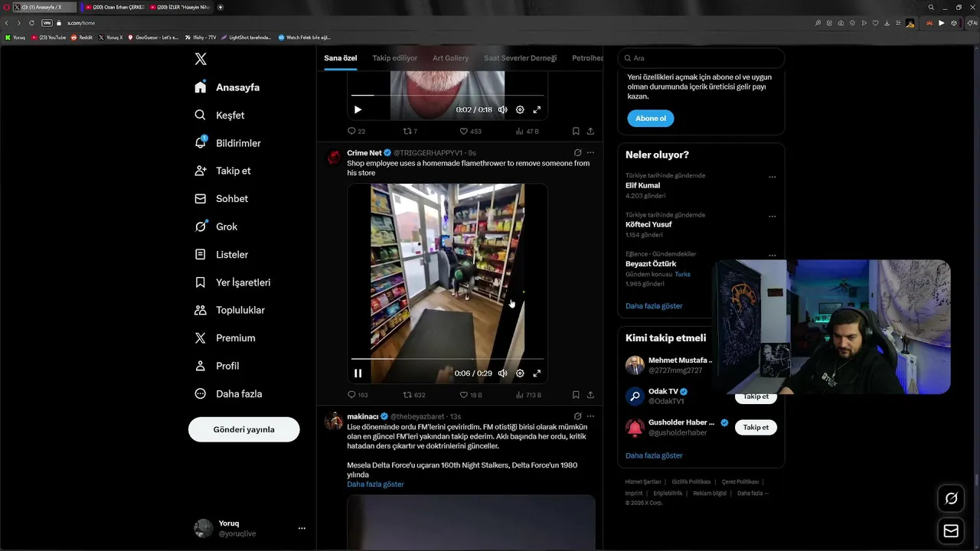Image resolution: width=980 pixels, height=551 pixels.
Task: Open floating messages envelope button
Action: 951,530
